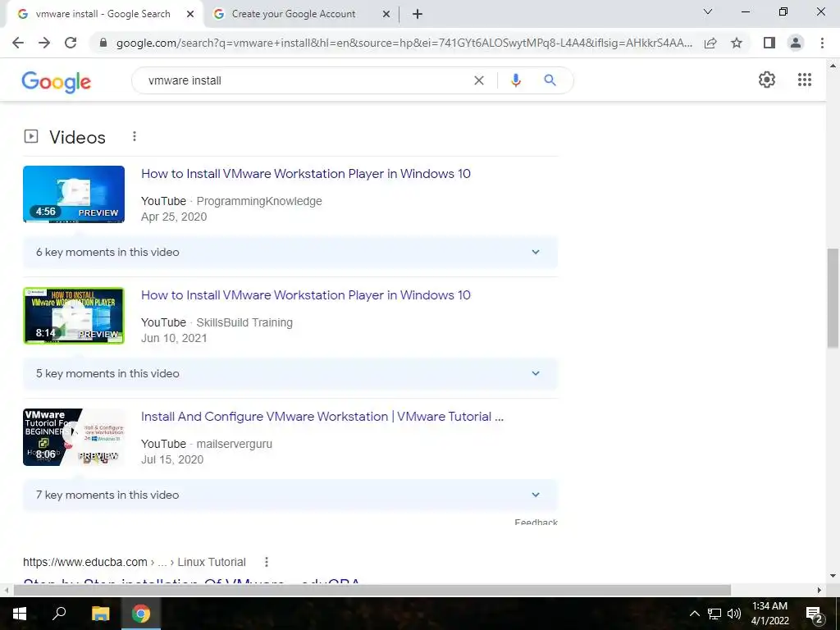Click the lock icon in address bar

click(103, 43)
